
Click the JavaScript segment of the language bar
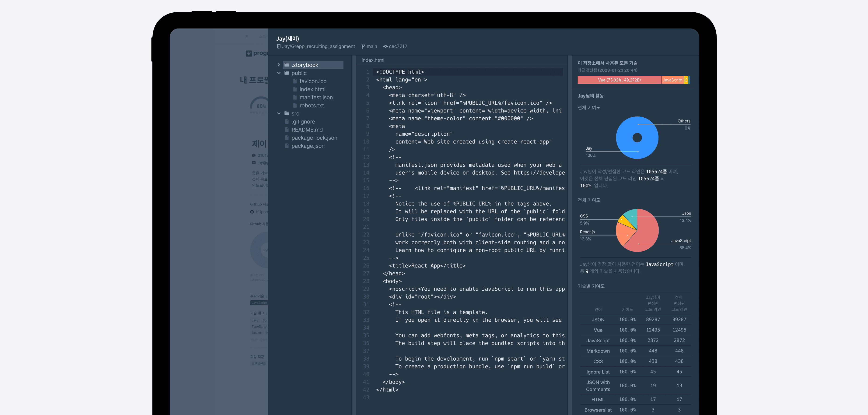[x=672, y=80]
